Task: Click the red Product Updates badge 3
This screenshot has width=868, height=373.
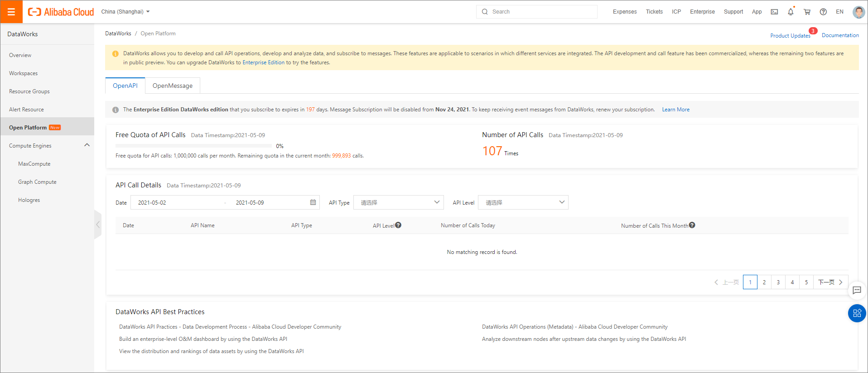Action: coord(813,31)
